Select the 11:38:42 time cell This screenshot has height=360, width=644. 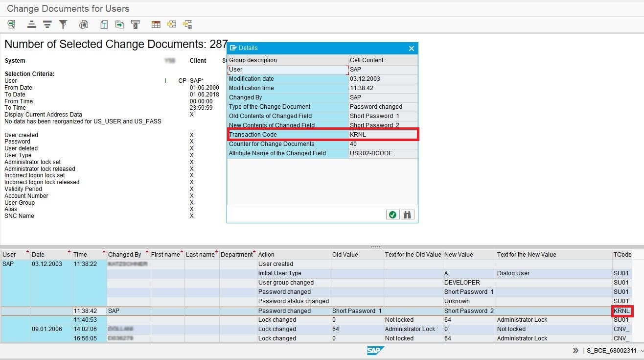coord(89,311)
